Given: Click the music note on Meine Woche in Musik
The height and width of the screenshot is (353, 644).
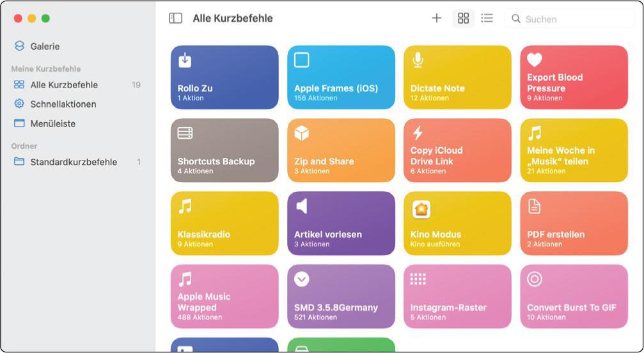Looking at the screenshot, I should (x=535, y=133).
